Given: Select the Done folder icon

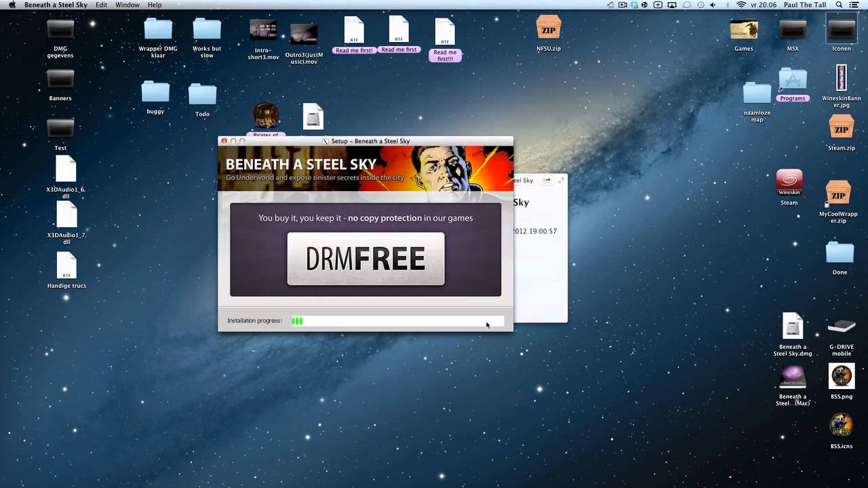Looking at the screenshot, I should [x=840, y=253].
